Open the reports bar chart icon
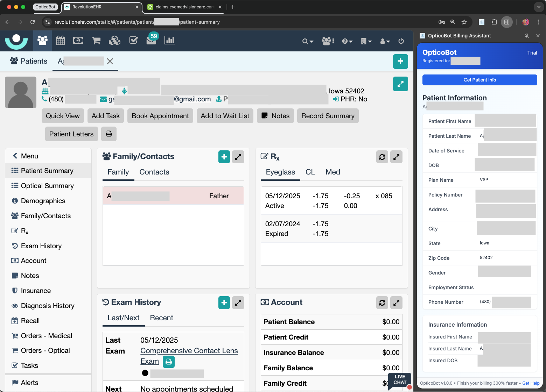Image resolution: width=546 pixels, height=392 pixels. (x=169, y=41)
